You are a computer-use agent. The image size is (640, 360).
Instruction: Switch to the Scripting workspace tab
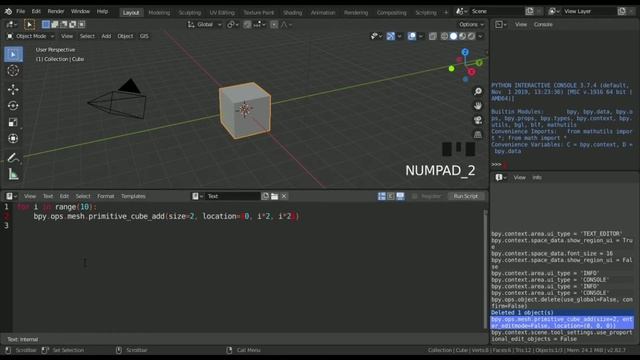pos(426,12)
